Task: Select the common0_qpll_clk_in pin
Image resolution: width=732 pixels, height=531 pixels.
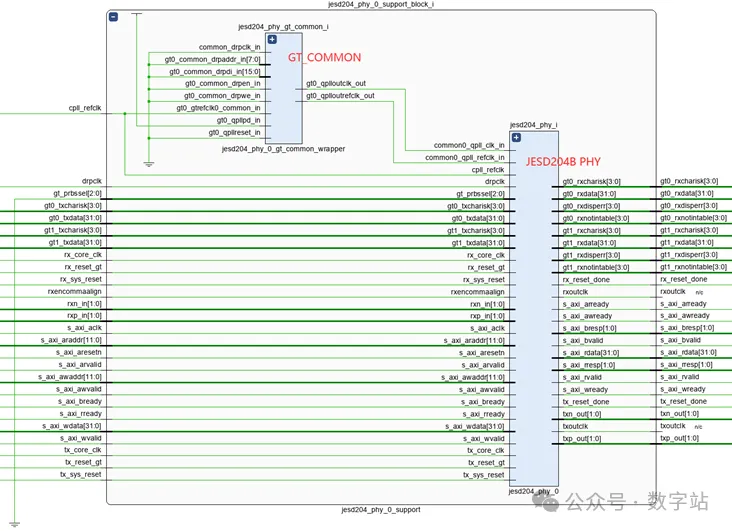Action: point(468,145)
